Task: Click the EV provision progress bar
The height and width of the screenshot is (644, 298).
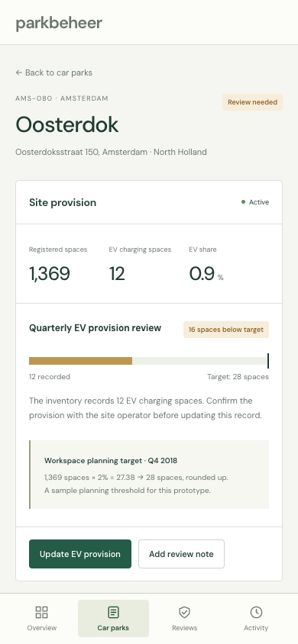Action: click(149, 361)
